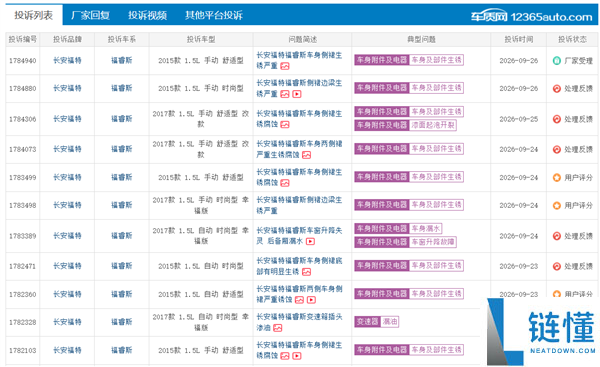Open complaint link 长安福特福睿斯车身侧裙底部有明显生锈
The image size is (600, 367).
[x=299, y=266]
